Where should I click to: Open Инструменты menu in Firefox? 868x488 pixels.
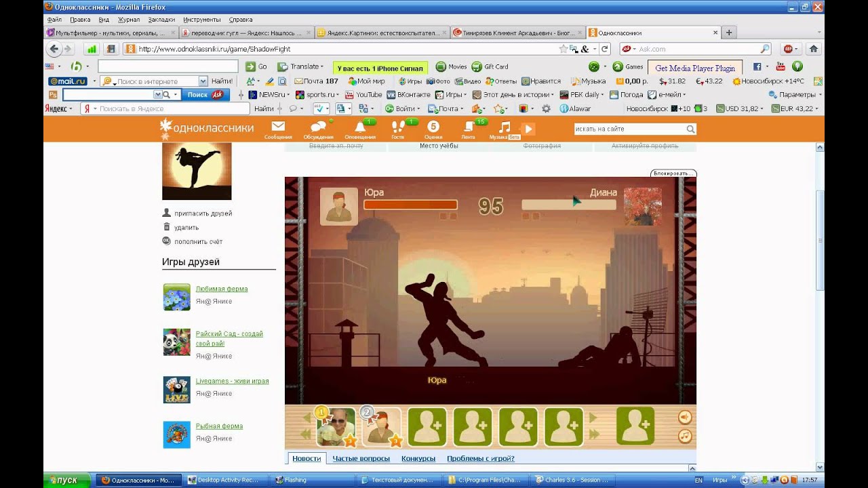point(201,20)
